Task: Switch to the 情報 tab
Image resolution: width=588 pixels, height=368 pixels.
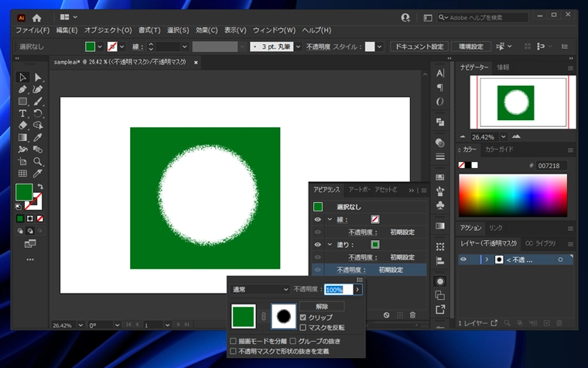Action: pos(503,67)
